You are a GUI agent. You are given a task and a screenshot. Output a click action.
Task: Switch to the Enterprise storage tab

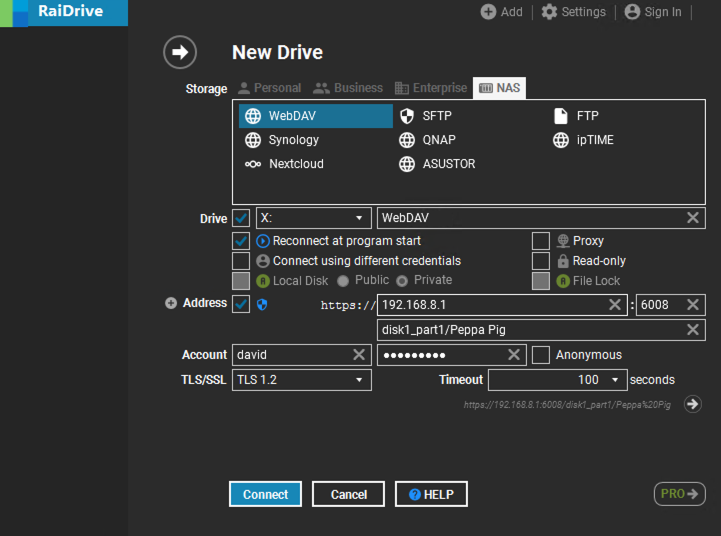(431, 88)
